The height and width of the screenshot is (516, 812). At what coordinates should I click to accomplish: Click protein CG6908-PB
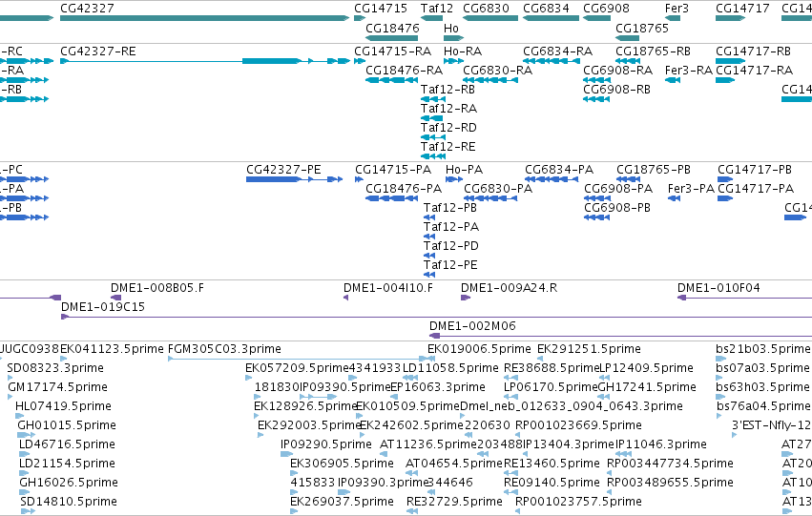(x=617, y=208)
